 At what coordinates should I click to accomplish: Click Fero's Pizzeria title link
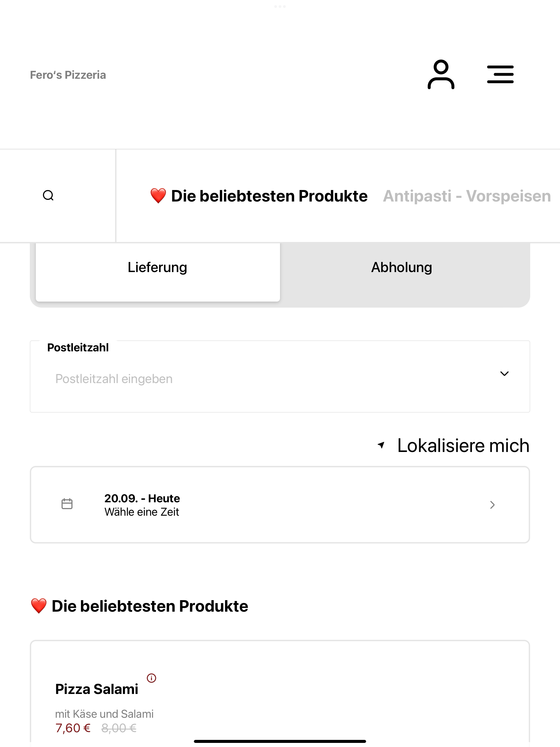pos(68,75)
